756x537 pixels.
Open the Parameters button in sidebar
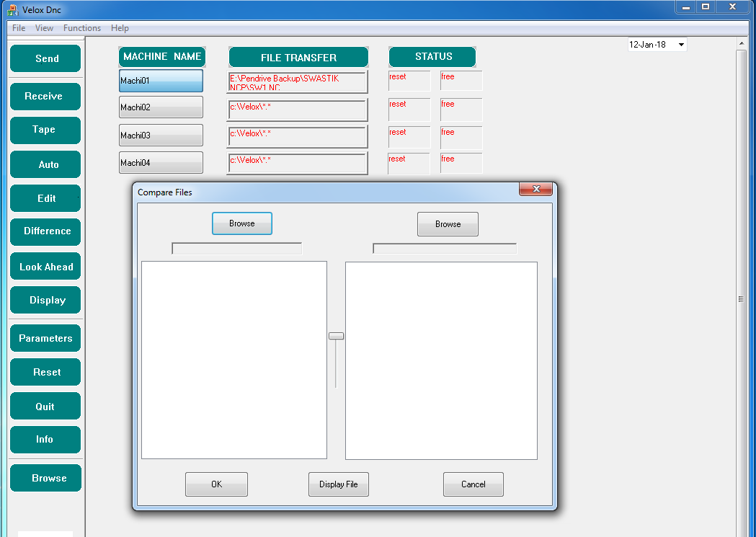[45, 338]
